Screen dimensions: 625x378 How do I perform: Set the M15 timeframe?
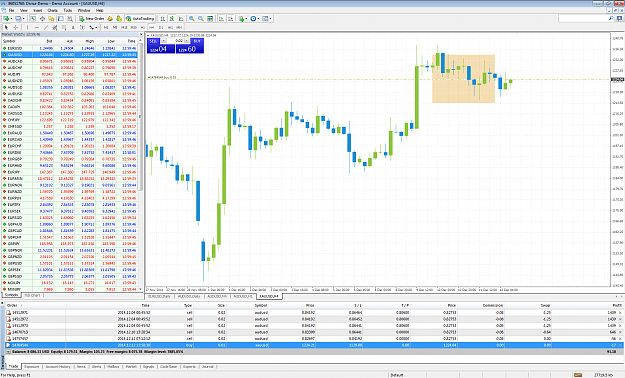[x=124, y=28]
